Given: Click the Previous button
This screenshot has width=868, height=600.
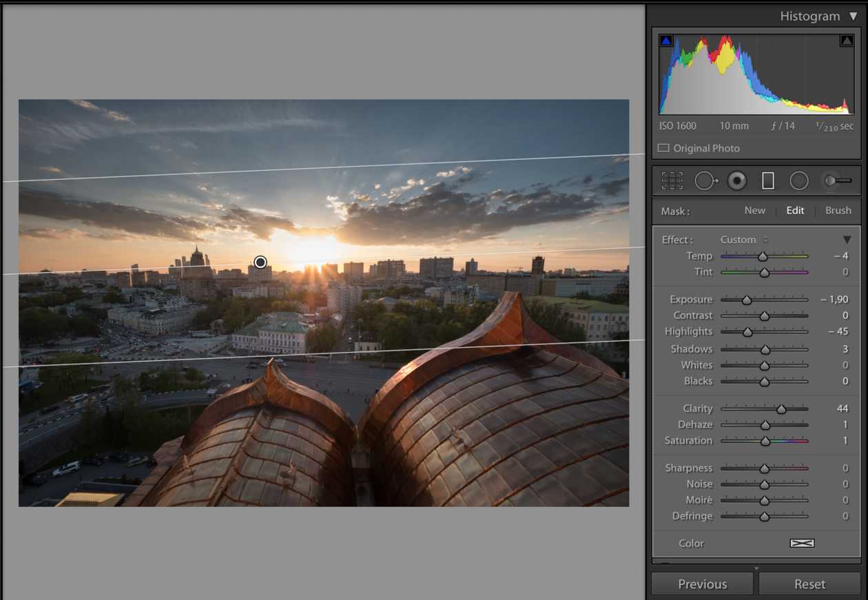Looking at the screenshot, I should [x=702, y=584].
